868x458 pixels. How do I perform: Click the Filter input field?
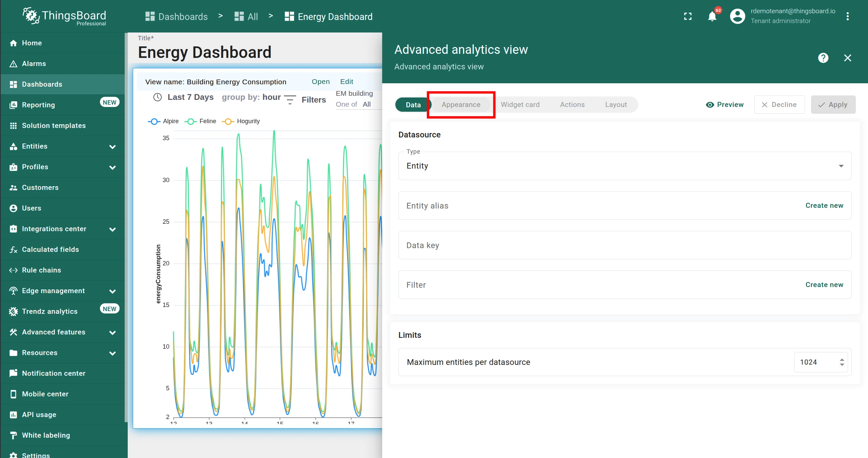[625, 285]
